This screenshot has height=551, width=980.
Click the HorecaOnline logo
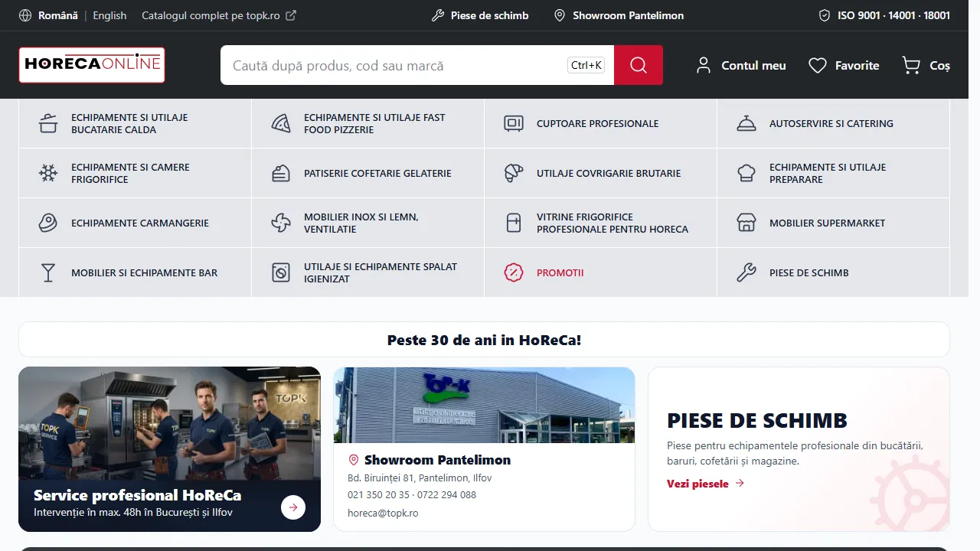point(92,65)
